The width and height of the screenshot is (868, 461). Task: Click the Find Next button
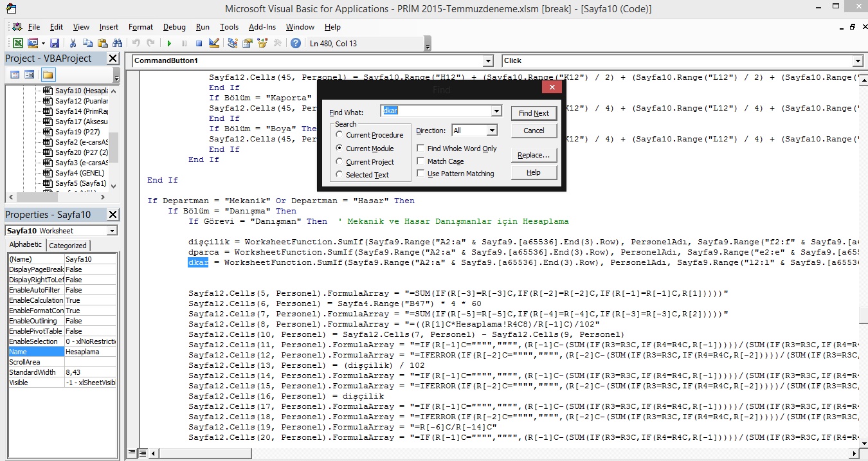pos(534,113)
